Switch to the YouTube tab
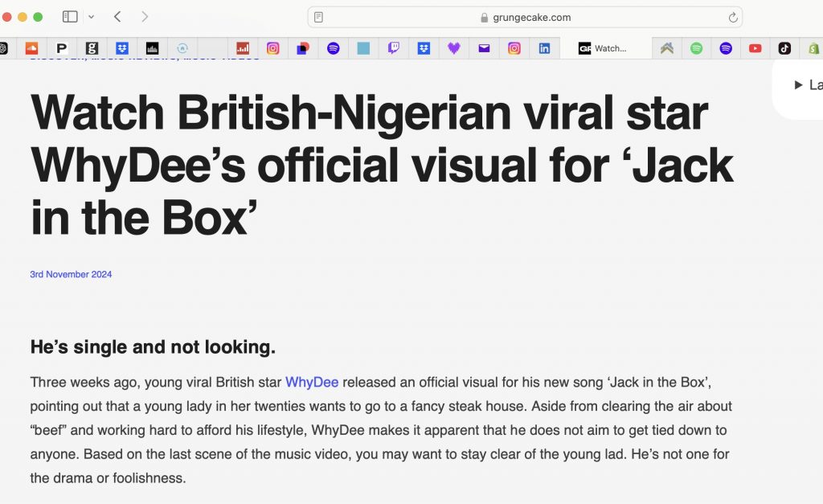This screenshot has width=823, height=504. (x=755, y=48)
